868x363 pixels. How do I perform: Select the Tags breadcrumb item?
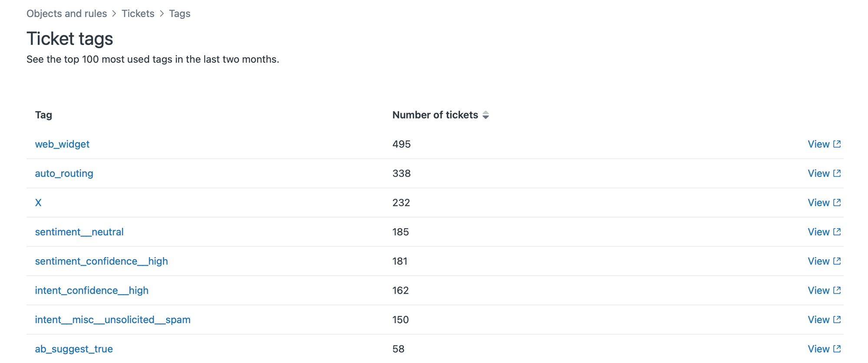tap(180, 13)
